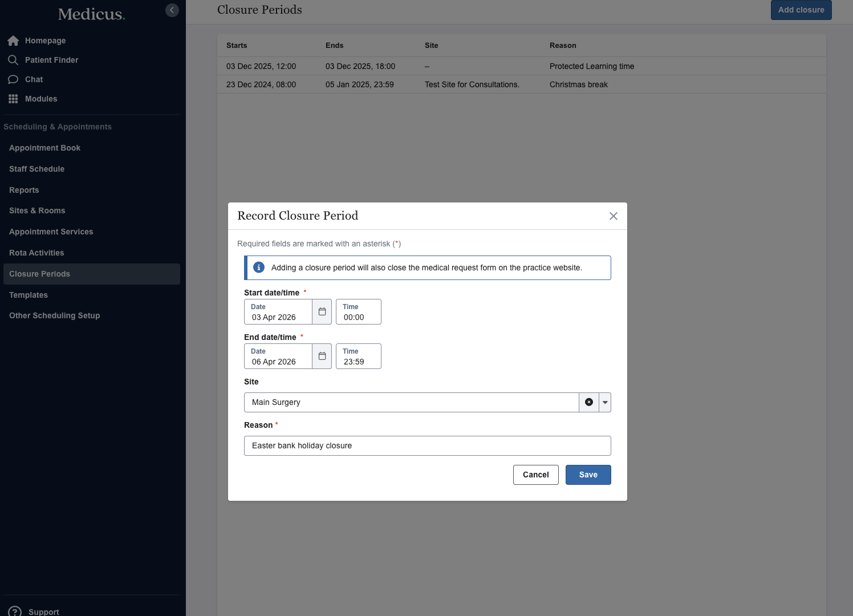Click the Patient Finder magnifier icon
The image size is (853, 616).
[13, 60]
